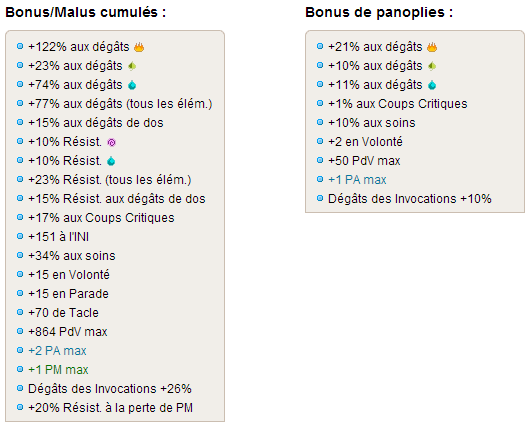Viewport: 531px width, 437px height.
Task: Click the fire icon beside +21% aux dégâts
Action: click(432, 47)
